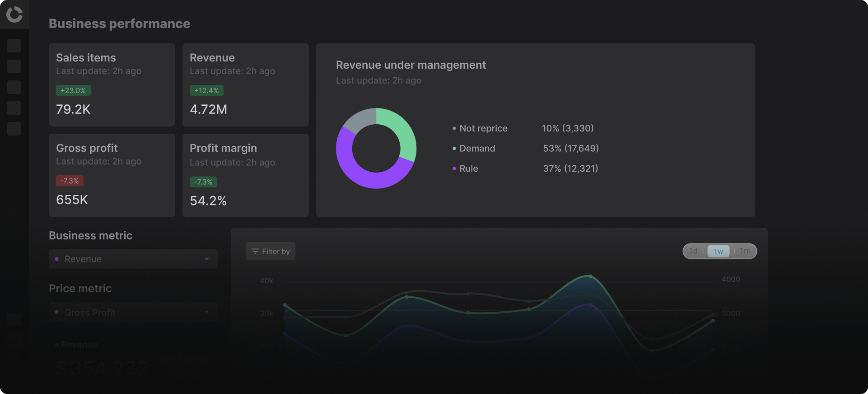Viewport: 868px width, 394px height.
Task: Click the Business metric section label
Action: (x=91, y=235)
